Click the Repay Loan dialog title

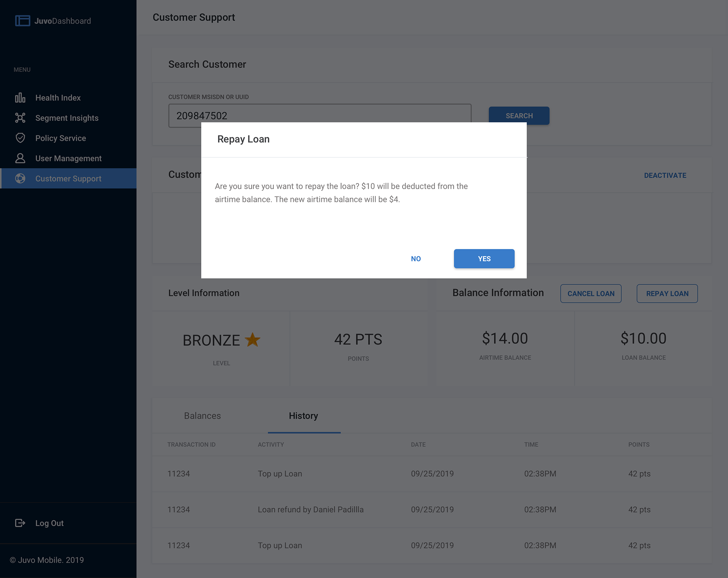[x=243, y=139]
